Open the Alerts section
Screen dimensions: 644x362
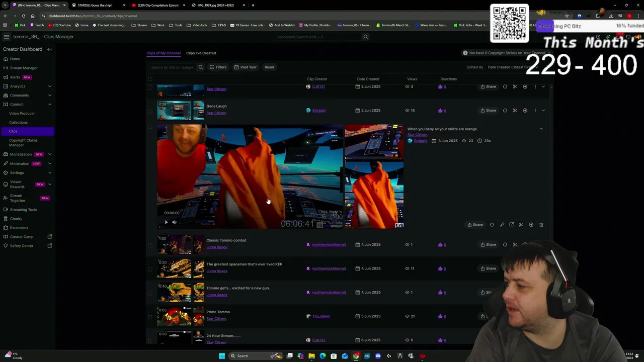coord(15,77)
